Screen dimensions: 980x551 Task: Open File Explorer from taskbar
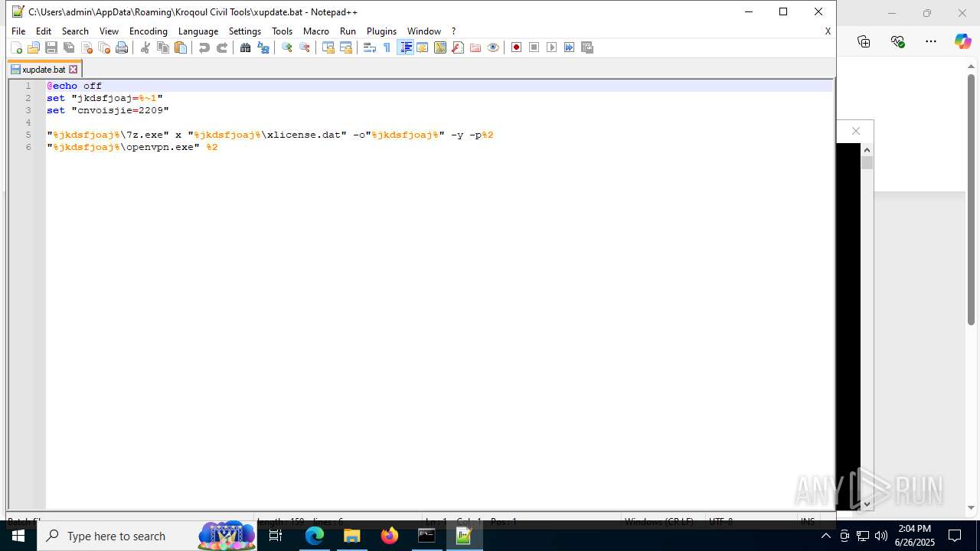pos(352,536)
